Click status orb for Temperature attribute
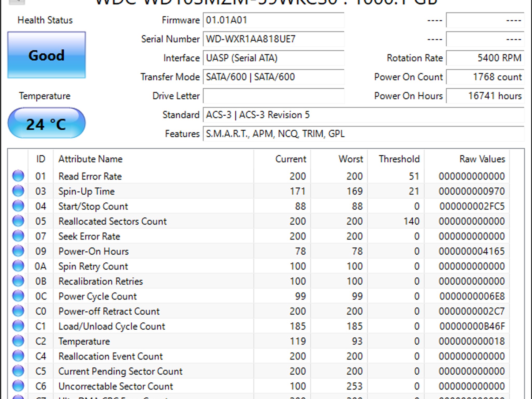Image resolution: width=532 pixels, height=399 pixels. (18, 341)
